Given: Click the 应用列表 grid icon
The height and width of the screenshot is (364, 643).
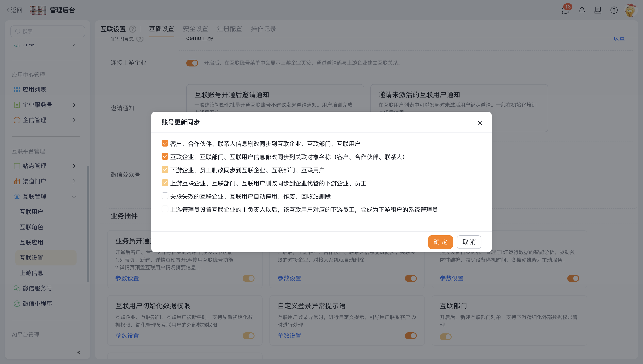Looking at the screenshot, I should tap(17, 89).
